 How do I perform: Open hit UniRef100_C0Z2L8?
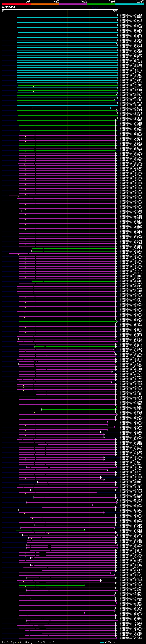pos(131,15)
